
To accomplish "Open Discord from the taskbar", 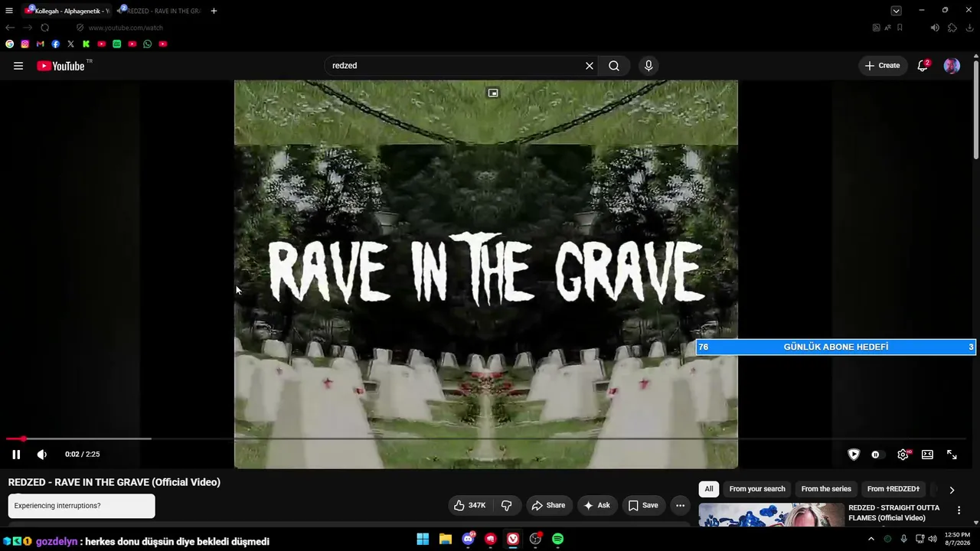I will tap(468, 540).
